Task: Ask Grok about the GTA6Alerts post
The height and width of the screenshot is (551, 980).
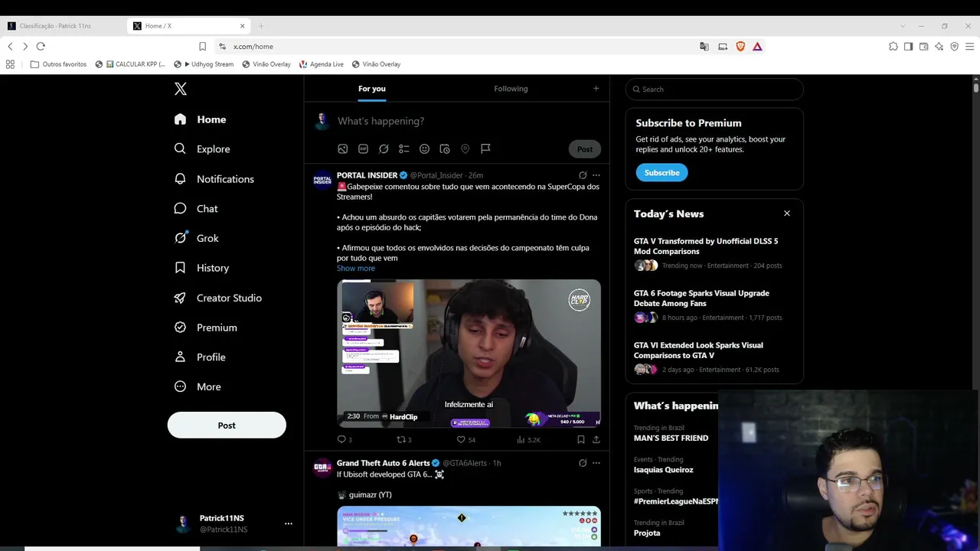Action: 583,463
